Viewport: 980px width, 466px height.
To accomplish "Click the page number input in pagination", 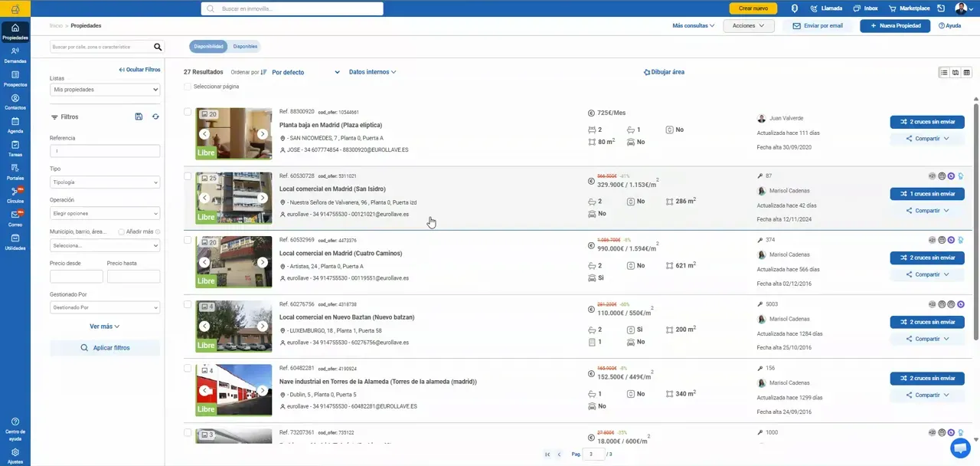I will click(x=593, y=455).
